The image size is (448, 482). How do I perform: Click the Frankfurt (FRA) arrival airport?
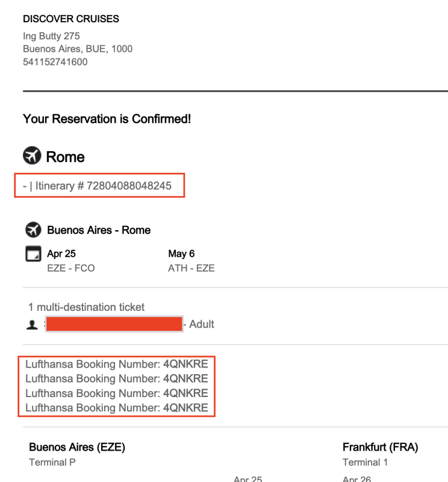click(380, 447)
